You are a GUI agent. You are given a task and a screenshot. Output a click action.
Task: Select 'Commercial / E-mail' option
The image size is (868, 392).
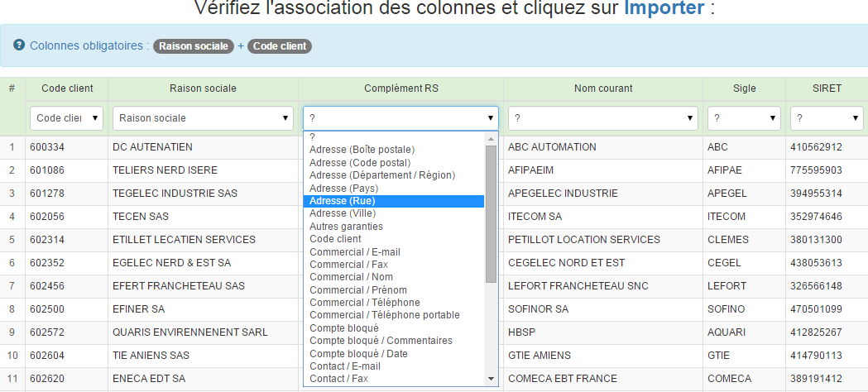tap(354, 251)
